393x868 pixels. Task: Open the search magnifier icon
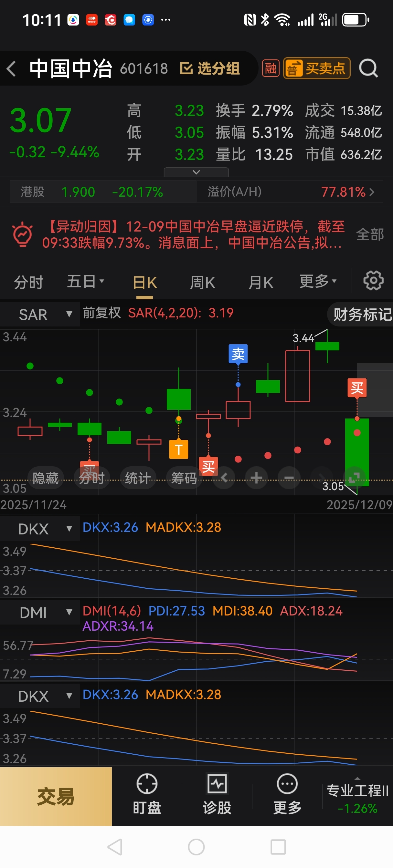coord(368,68)
